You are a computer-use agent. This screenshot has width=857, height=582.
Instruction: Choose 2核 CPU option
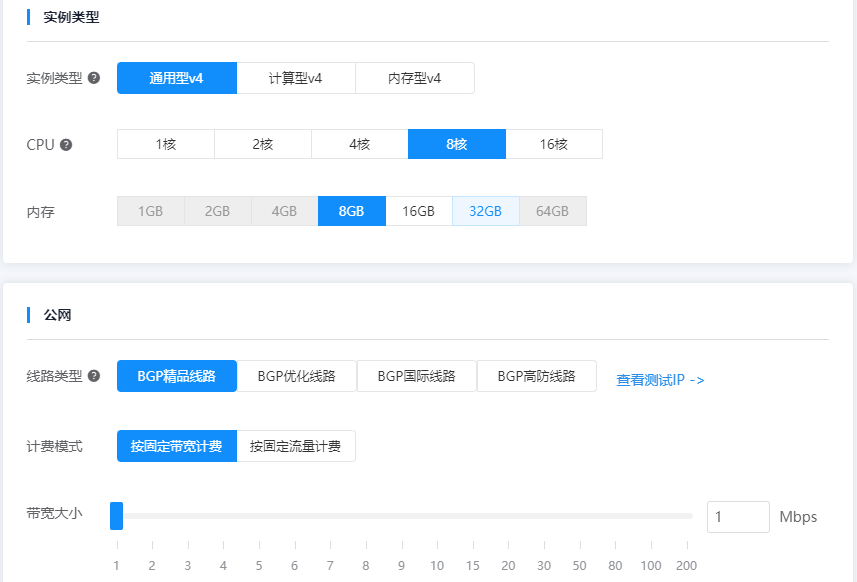tap(263, 144)
